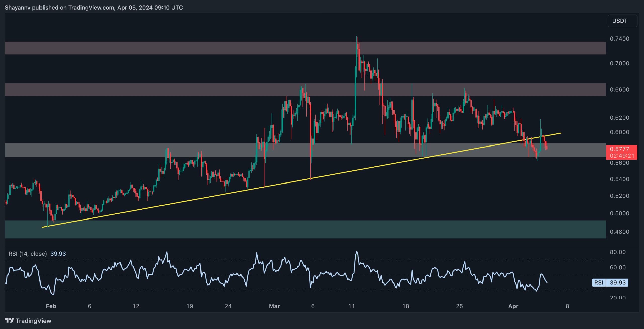Click the 0.6200 price axis label
Image resolution: width=644 pixels, height=329 pixels.
click(619, 118)
